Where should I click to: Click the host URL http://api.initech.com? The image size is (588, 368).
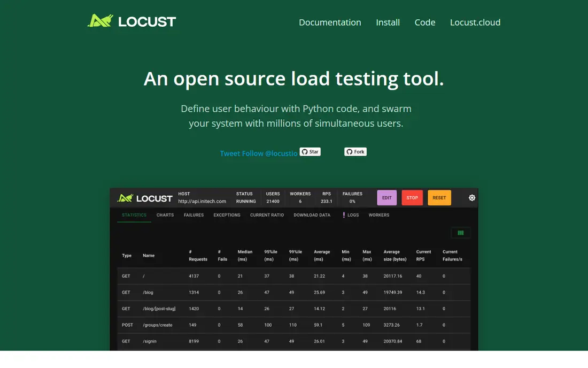tap(202, 202)
